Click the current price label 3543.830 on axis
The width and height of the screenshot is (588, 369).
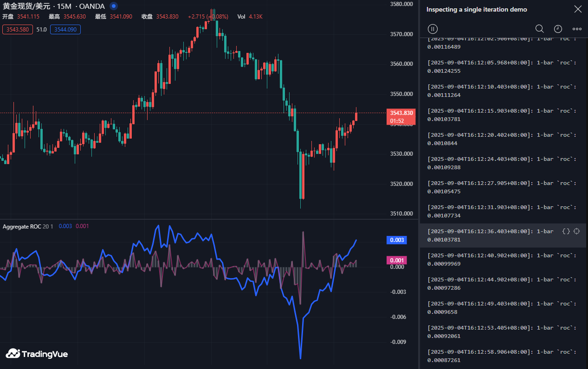click(401, 113)
